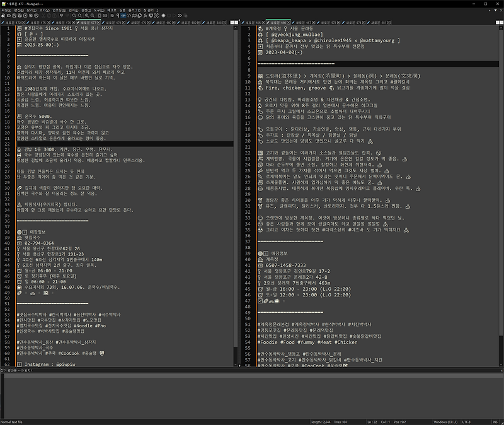Create a new document from the toolbar
Viewport: 504px width, 425px height.
point(3,15)
